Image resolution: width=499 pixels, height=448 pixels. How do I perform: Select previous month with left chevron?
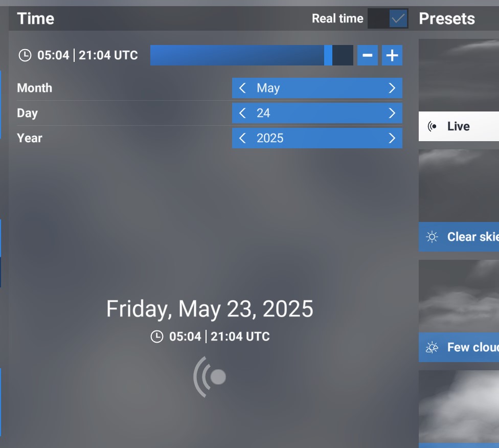(242, 88)
